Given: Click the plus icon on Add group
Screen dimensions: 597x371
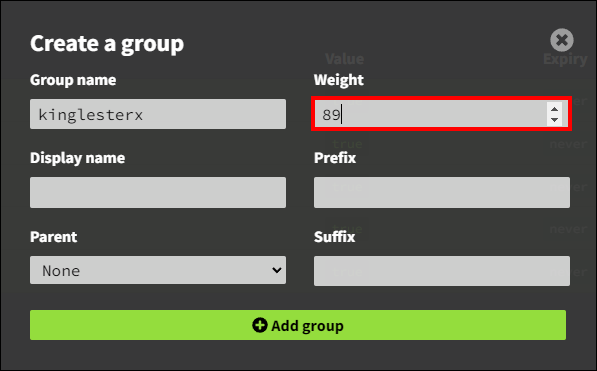Looking at the screenshot, I should 260,325.
